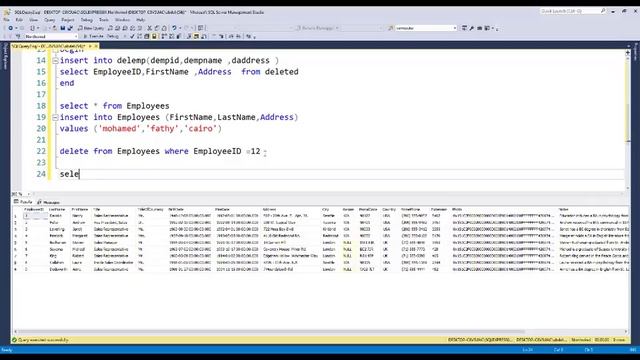Toggle the highlighted IntelliSense Enabled icon

click(154, 36)
